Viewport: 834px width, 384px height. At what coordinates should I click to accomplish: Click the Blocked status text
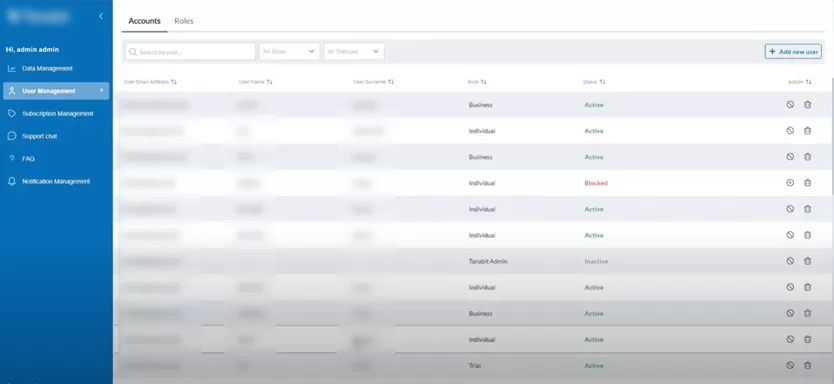pyautogui.click(x=596, y=183)
